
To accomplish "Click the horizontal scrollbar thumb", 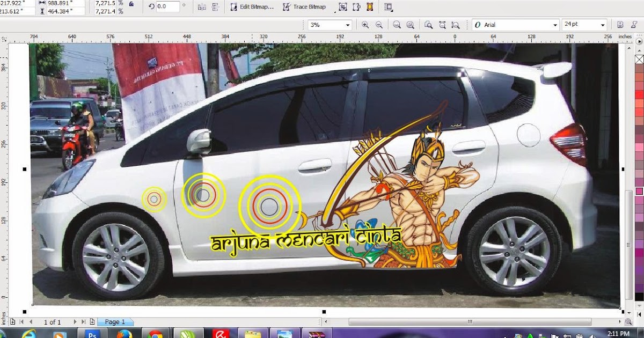I will [470, 322].
